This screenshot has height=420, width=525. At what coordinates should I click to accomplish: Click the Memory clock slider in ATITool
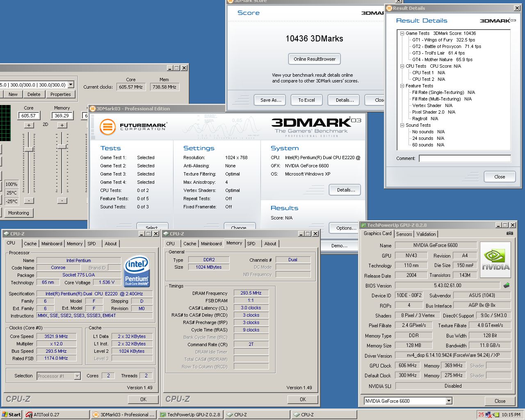click(x=62, y=146)
